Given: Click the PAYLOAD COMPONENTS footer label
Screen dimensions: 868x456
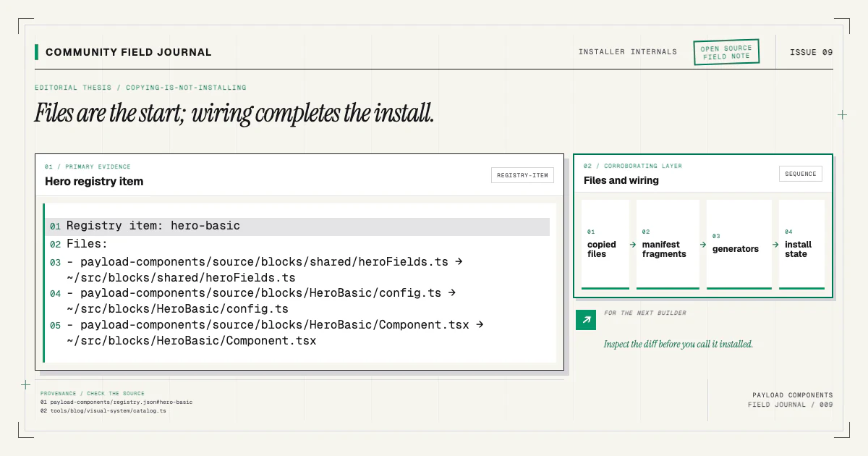Looking at the screenshot, I should [x=792, y=395].
